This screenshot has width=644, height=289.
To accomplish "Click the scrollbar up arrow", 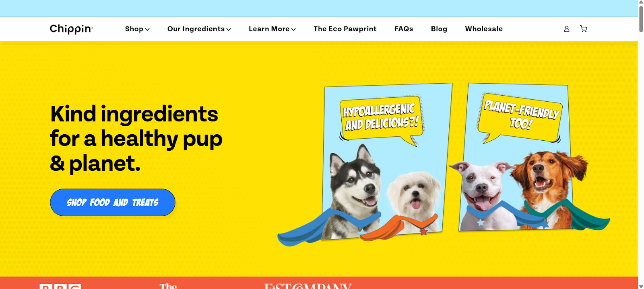I will coord(641,3).
